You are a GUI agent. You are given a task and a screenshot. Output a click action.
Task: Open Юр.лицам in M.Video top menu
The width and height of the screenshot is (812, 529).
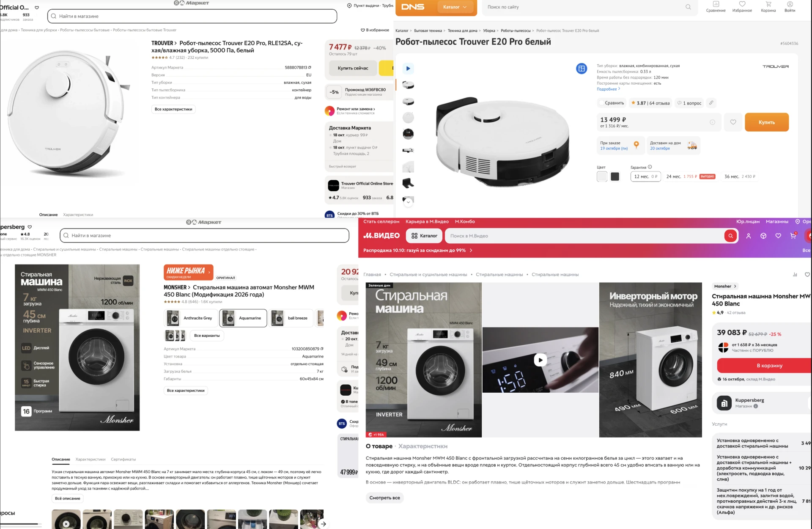click(748, 221)
